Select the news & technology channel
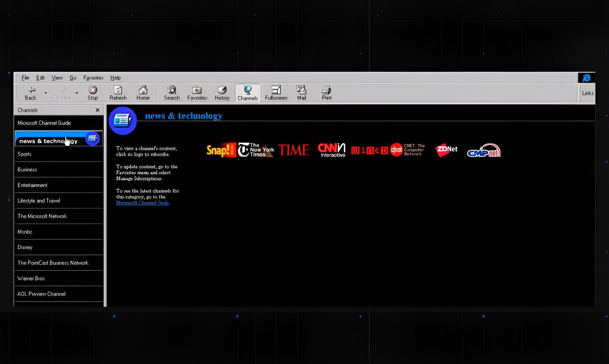This screenshot has height=364, width=609. 59,139
